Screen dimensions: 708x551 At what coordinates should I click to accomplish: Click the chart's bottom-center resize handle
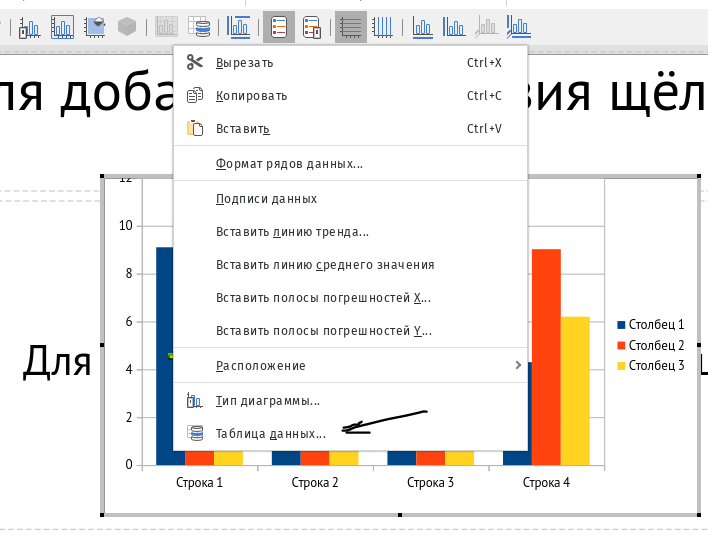point(400,515)
